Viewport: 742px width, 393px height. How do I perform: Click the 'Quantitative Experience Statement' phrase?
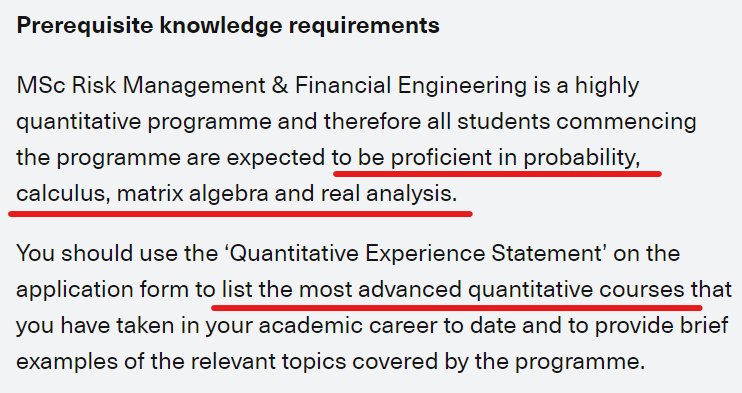click(x=415, y=253)
